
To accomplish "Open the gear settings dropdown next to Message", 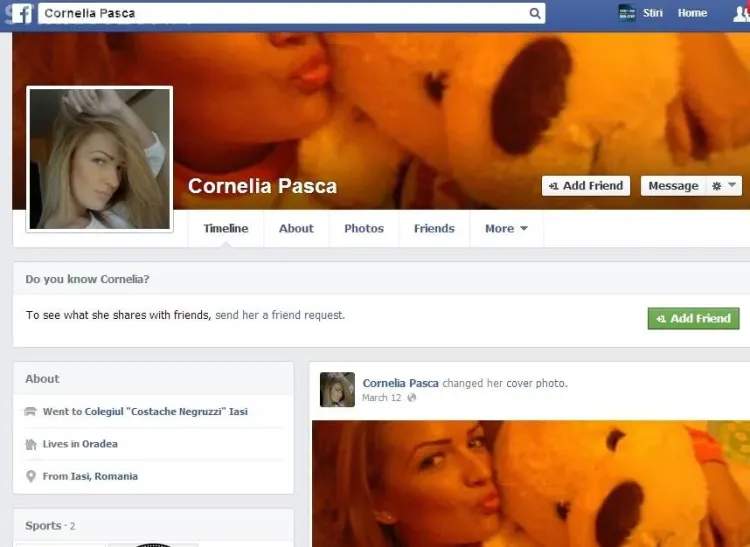I will [724, 186].
